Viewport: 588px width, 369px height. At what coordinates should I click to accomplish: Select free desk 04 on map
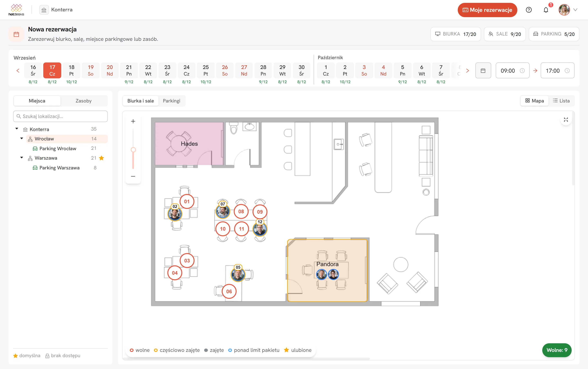175,273
